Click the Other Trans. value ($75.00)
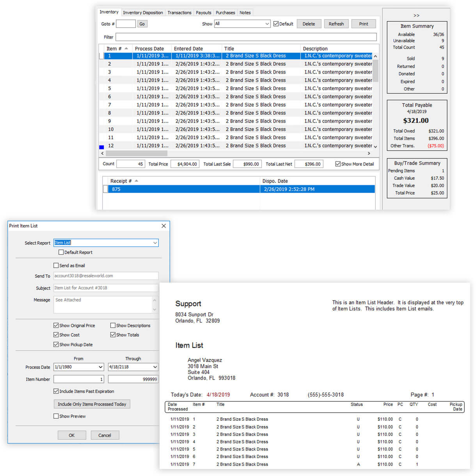This screenshot has height=476, width=476. [436, 146]
